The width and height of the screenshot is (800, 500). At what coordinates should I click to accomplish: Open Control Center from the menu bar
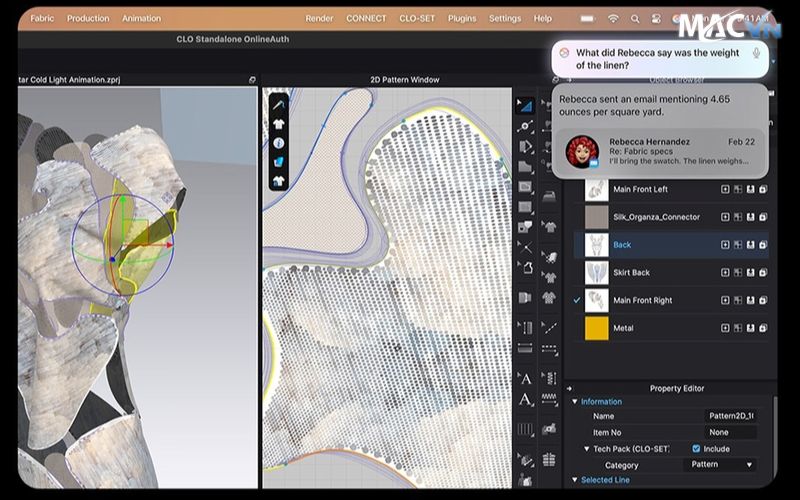[656, 18]
